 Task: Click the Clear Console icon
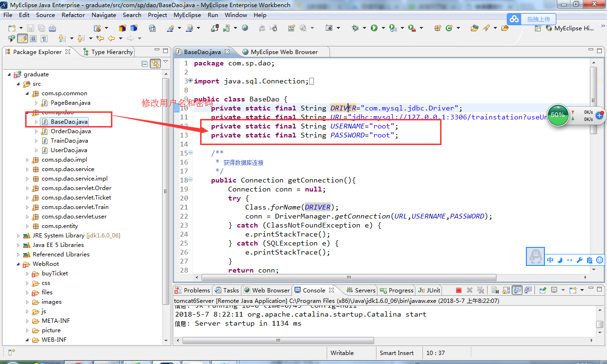[495, 290]
